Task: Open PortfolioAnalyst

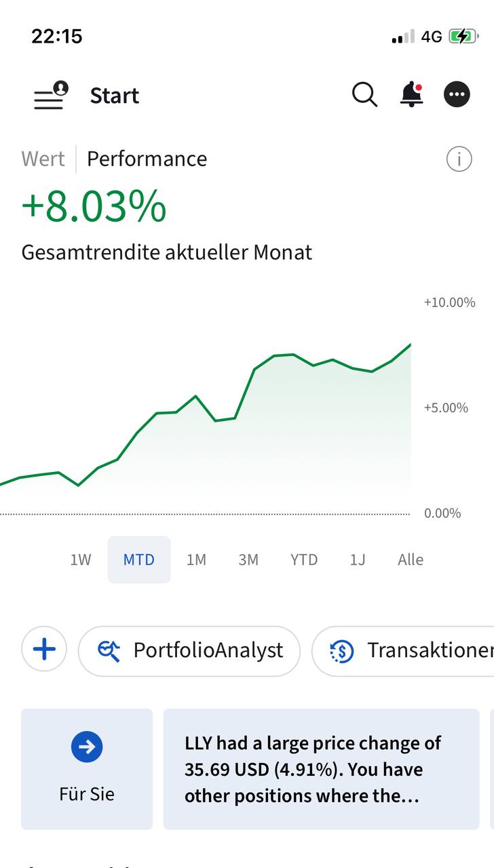Action: [x=189, y=651]
